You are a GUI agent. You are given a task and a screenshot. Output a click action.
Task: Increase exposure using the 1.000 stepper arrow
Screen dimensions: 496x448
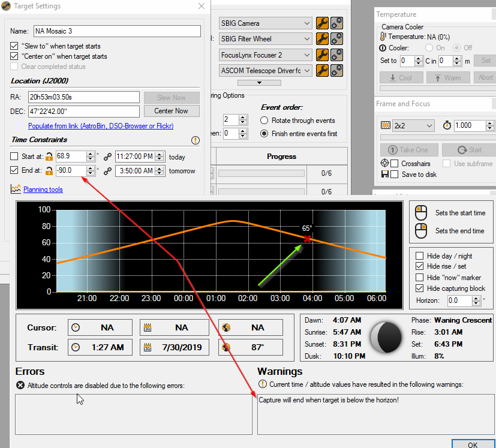pyautogui.click(x=491, y=122)
